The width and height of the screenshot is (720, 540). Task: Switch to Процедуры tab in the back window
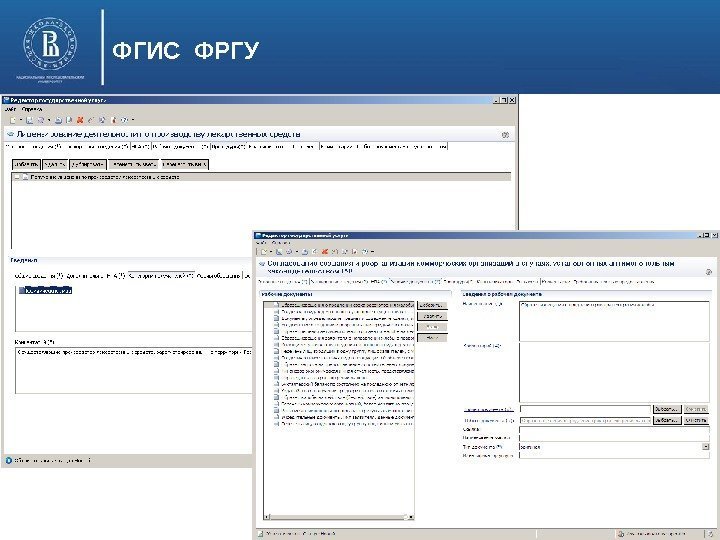[228, 146]
